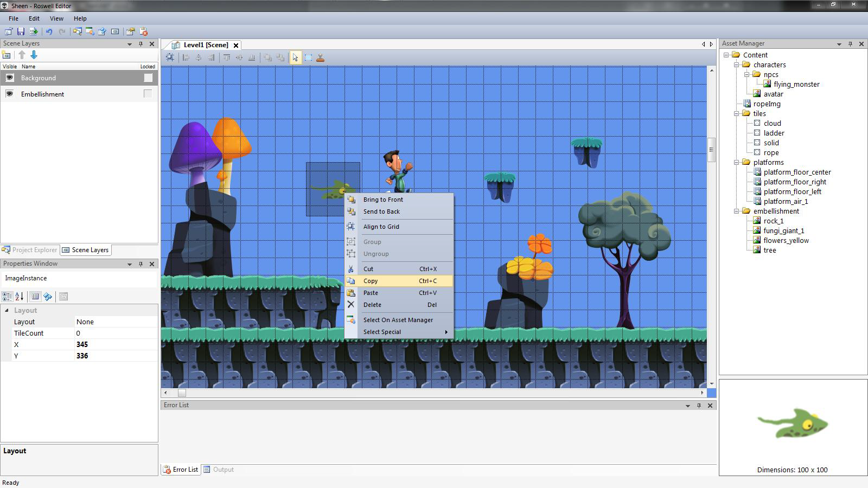Open Scene Layers panel dropdown arrow
This screenshot has width=868, height=488.
coord(129,44)
